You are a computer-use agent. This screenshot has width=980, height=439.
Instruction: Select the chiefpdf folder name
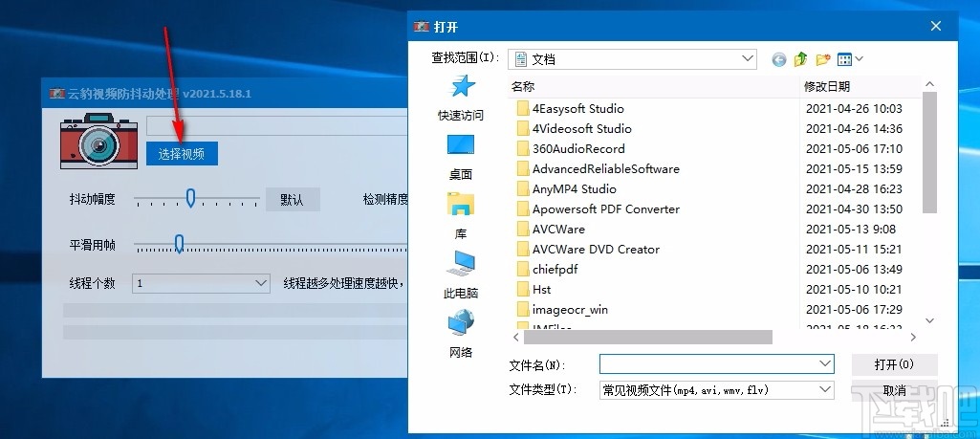(555, 269)
